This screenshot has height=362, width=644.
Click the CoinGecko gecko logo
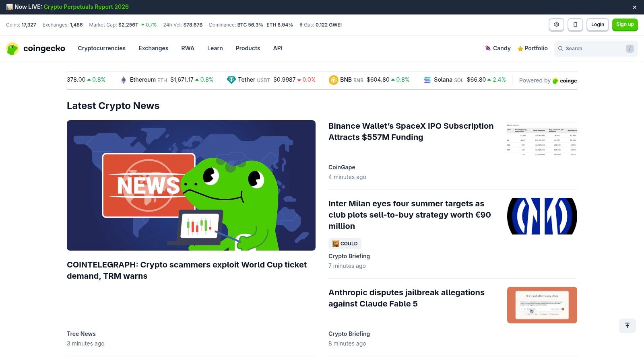12,49
